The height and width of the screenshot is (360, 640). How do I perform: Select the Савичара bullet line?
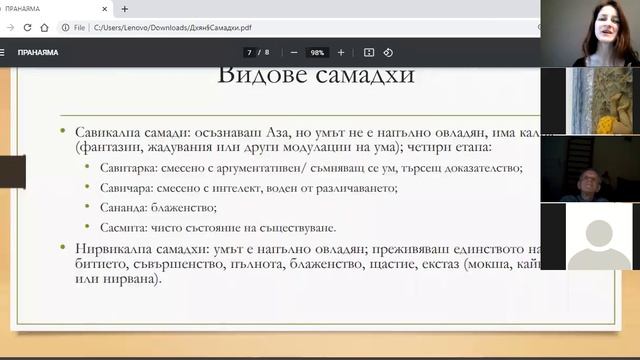pos(249,188)
